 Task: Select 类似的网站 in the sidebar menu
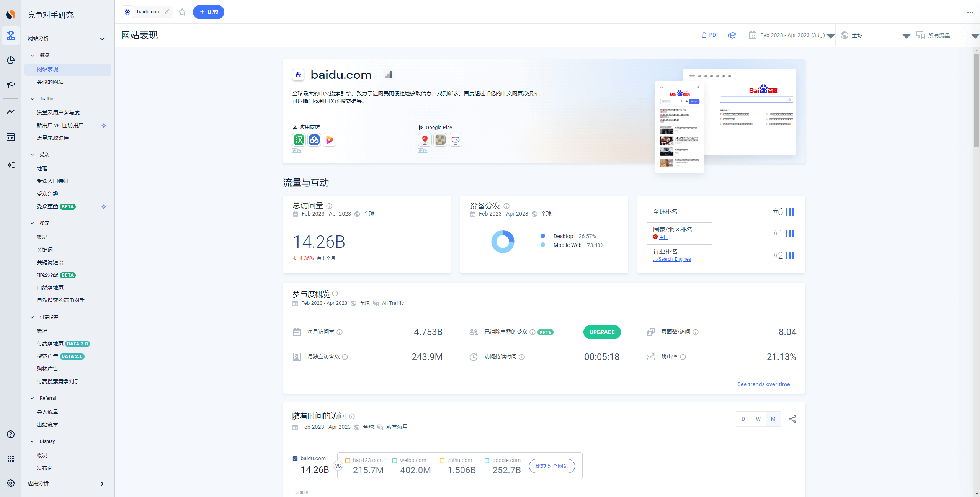[x=50, y=82]
